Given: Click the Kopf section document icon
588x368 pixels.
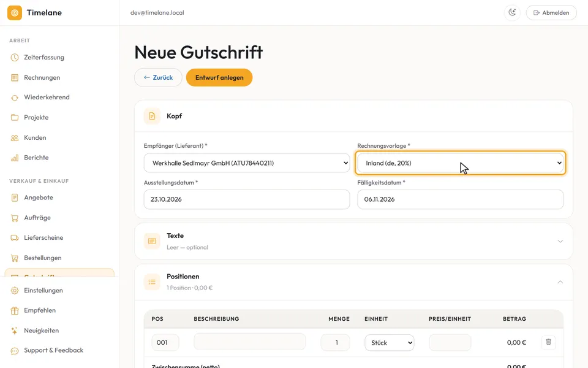Looking at the screenshot, I should pos(152,116).
